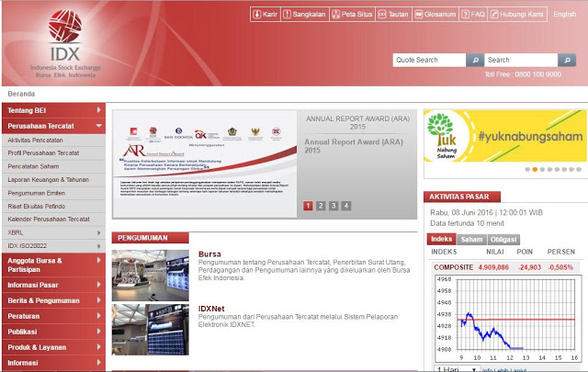The width and height of the screenshot is (588, 372).
Task: Open the Glosarium book icon
Action: (419, 15)
